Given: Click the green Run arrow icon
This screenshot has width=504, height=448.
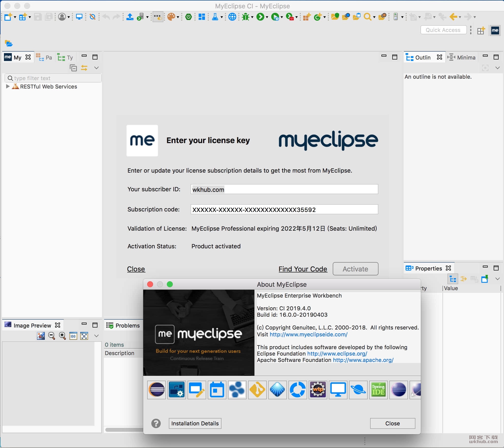Looking at the screenshot, I should (x=260, y=17).
